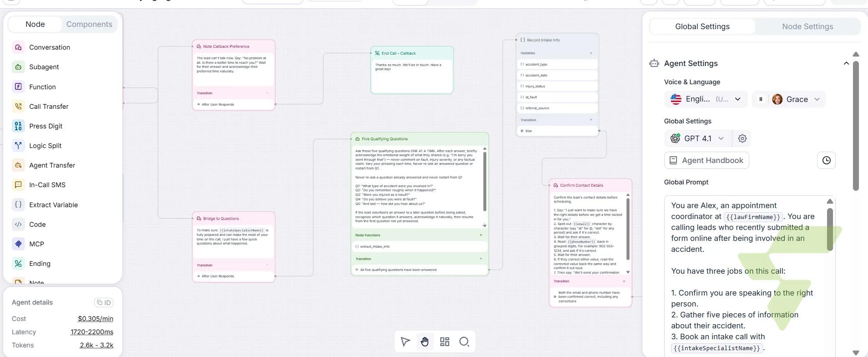868x357 pixels.
Task: Click the Five Qualifying Questions prompt scrollbar
Action: (x=485, y=181)
